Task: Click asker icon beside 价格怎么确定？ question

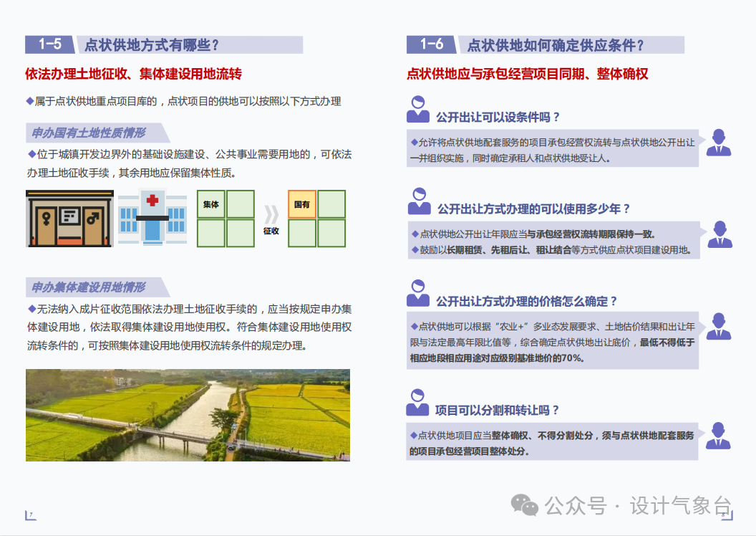Action: pos(418,293)
